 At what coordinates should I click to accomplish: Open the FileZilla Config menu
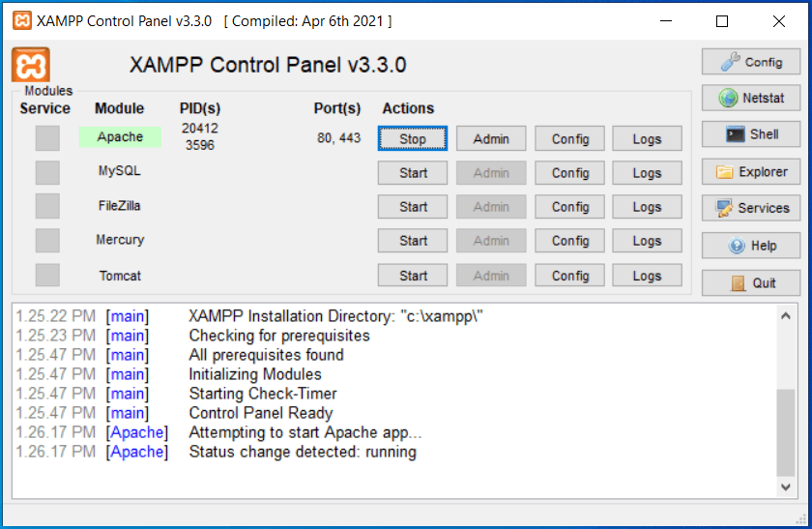coord(569,207)
